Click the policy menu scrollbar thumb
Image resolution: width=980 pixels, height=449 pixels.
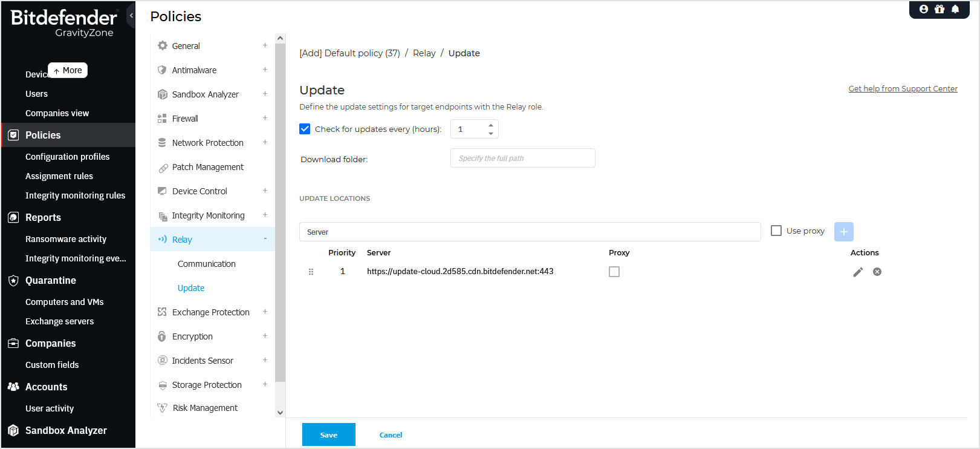(280, 212)
